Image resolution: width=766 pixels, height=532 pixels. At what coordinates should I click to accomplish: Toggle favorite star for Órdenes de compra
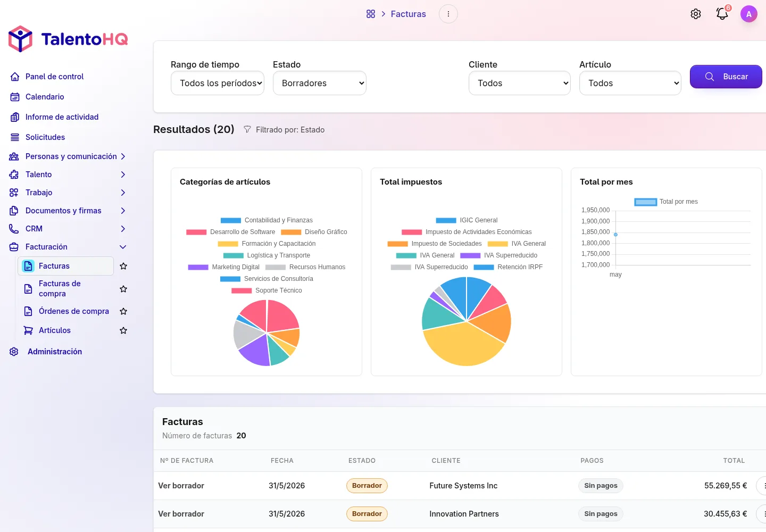(123, 311)
